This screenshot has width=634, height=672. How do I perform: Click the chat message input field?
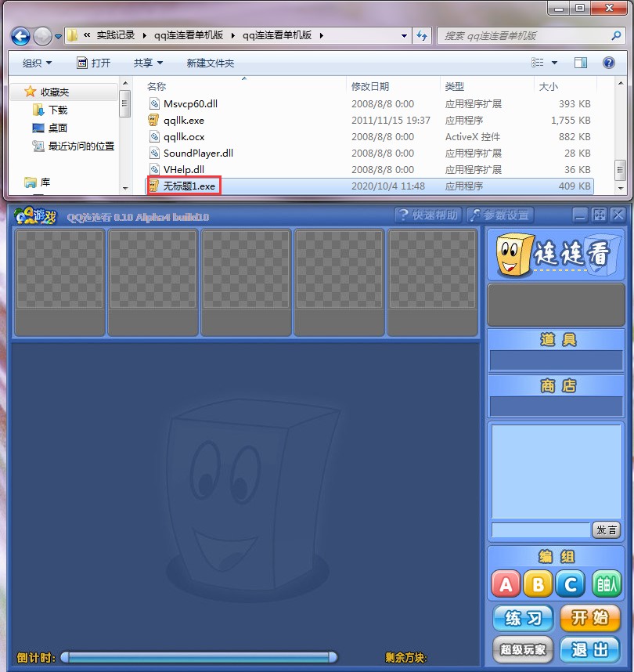[x=541, y=530]
